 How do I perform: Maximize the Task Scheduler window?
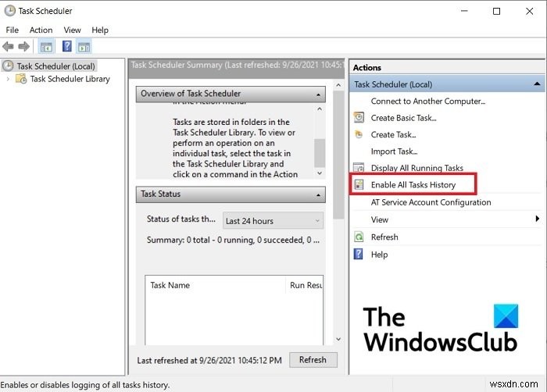[496, 11]
